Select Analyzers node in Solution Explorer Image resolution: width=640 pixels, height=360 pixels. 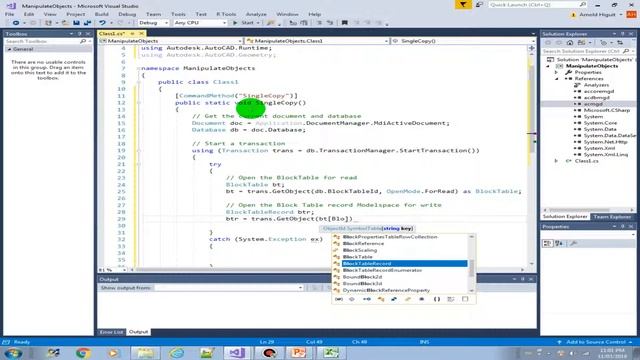[596, 85]
